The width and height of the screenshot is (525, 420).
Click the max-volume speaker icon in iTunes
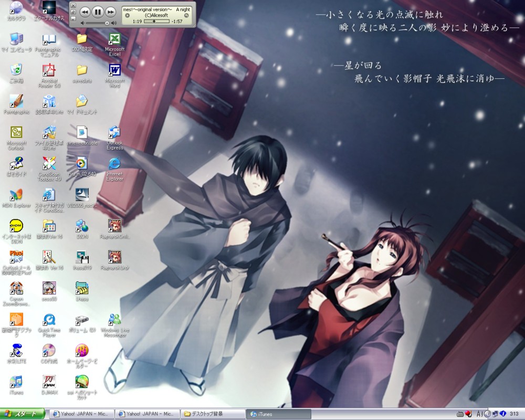[114, 23]
